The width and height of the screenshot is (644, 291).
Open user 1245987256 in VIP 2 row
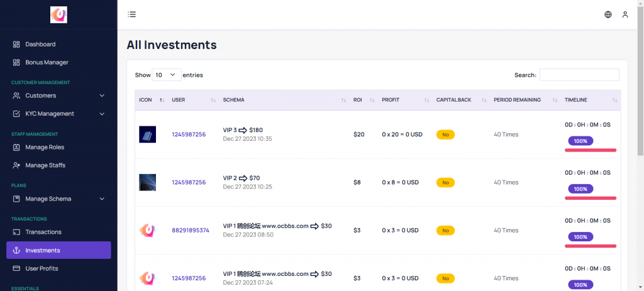(x=189, y=182)
